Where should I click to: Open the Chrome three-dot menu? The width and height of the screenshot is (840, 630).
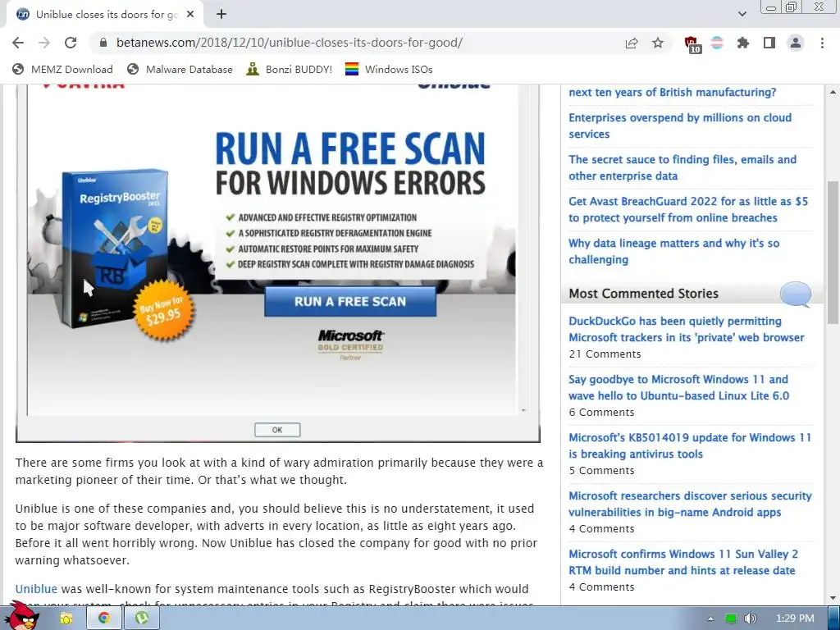(x=822, y=43)
